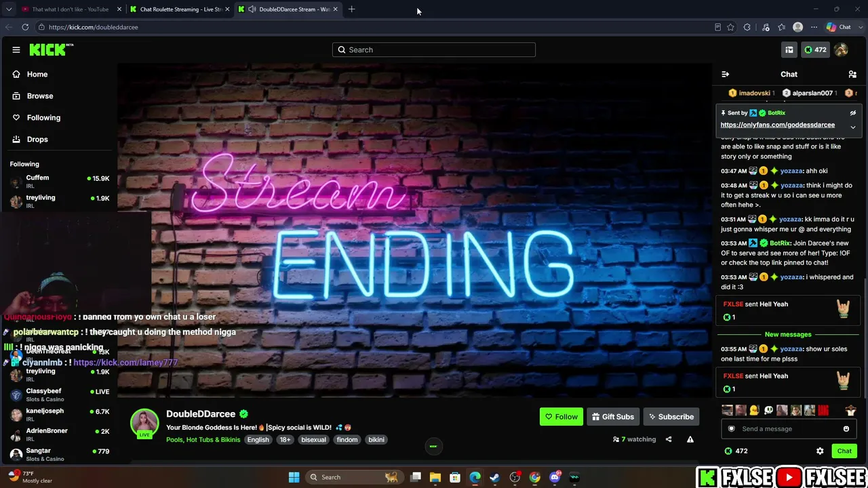
Task: Open browser extensions puzzle icon
Action: [x=747, y=27]
